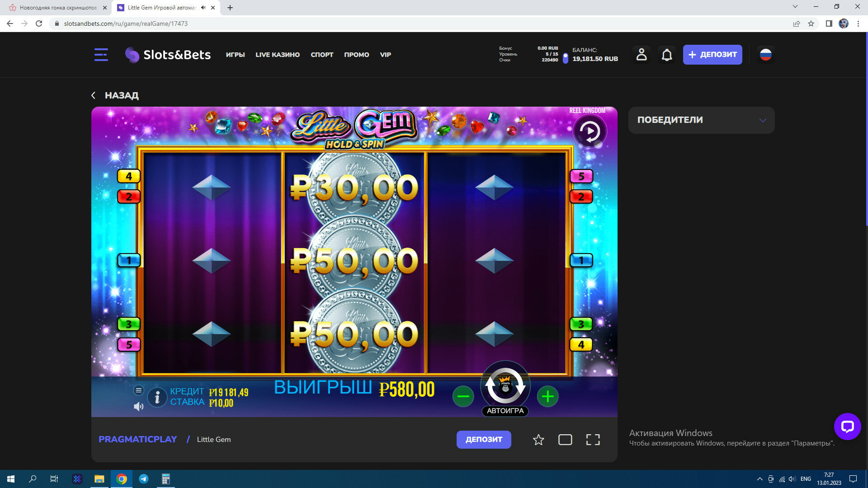The image size is (868, 488).
Task: Enter fullscreen game mode
Action: [x=593, y=440]
